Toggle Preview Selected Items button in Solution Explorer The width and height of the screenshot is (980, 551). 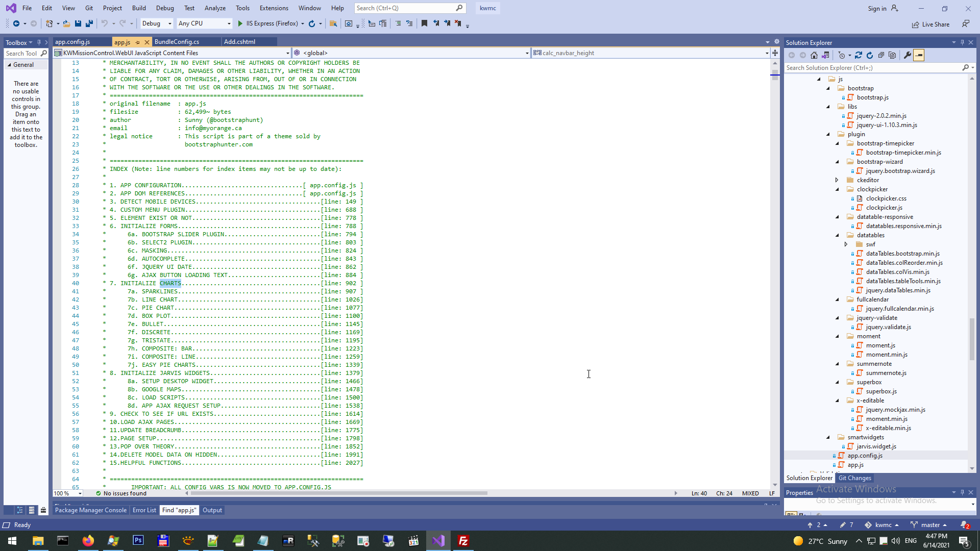coord(919,55)
